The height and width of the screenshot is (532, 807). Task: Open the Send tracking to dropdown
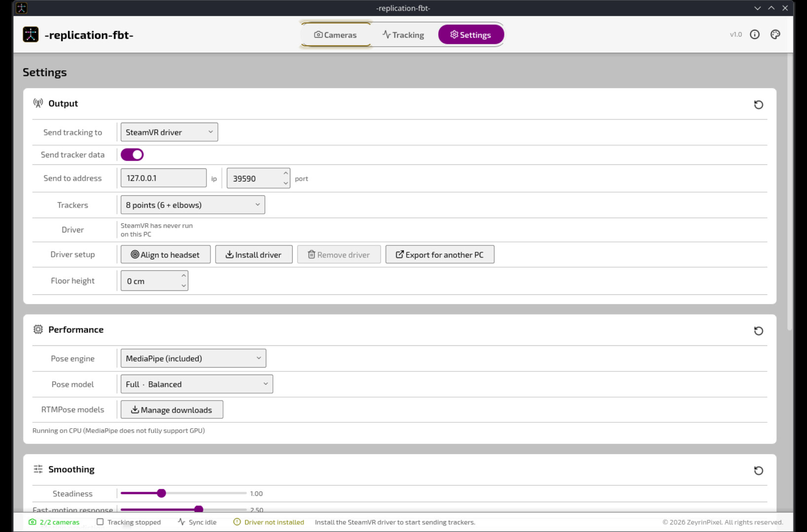pyautogui.click(x=169, y=132)
